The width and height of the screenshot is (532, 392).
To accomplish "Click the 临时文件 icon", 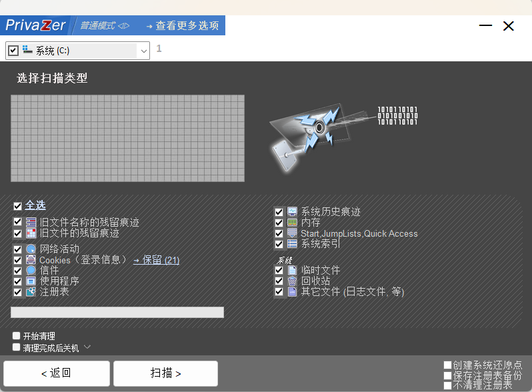I will pos(292,270).
